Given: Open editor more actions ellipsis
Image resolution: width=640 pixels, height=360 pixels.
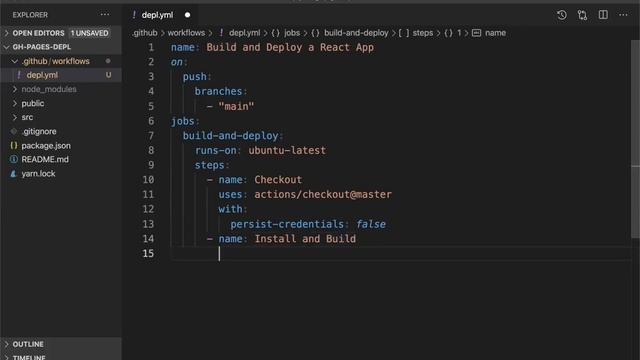Looking at the screenshot, I should [x=623, y=15].
